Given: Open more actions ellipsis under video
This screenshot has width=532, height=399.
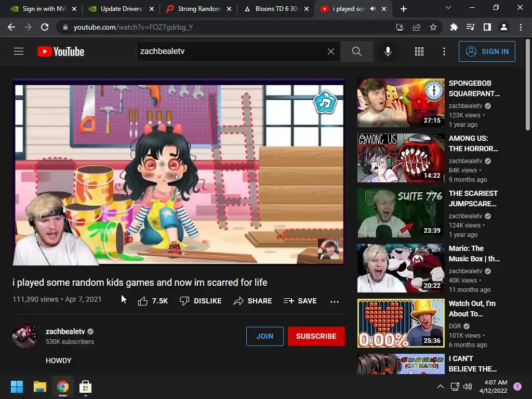Looking at the screenshot, I should pos(335,301).
